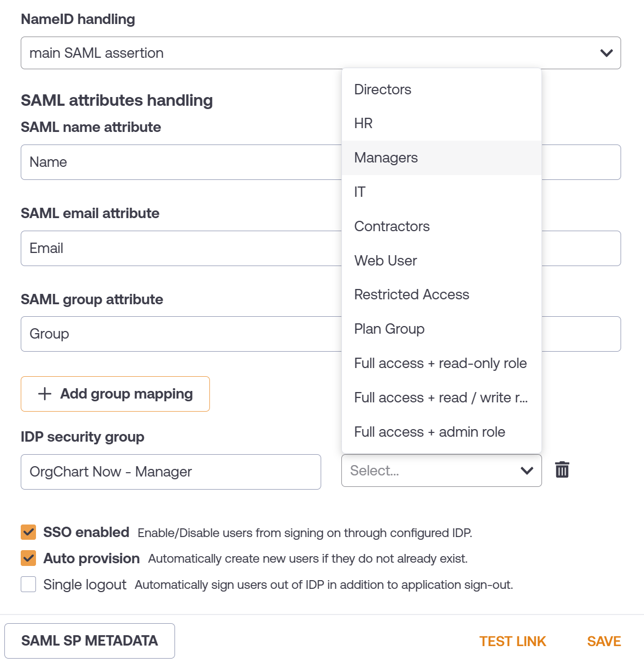644x663 pixels.
Task: Disable the SSO enabled checkbox
Action: [28, 532]
